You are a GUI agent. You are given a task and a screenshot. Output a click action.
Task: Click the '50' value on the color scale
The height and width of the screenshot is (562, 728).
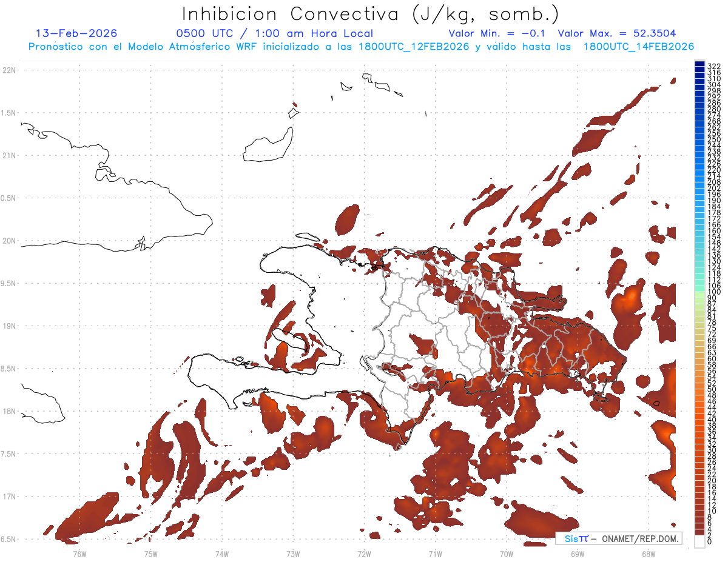712,389
